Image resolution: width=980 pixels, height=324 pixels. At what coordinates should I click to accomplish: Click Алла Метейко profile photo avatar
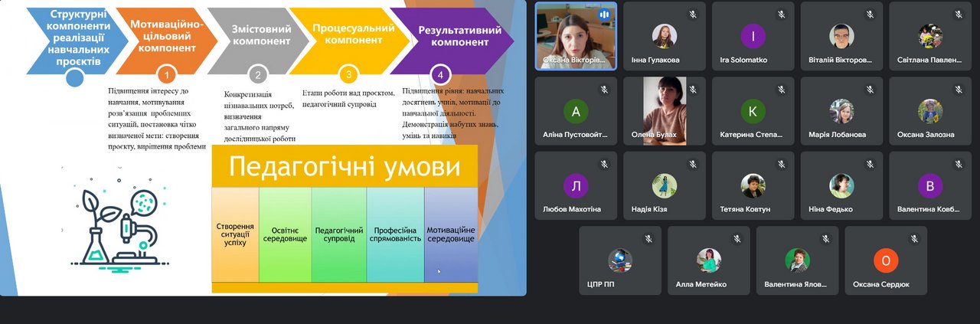pyautogui.click(x=709, y=261)
